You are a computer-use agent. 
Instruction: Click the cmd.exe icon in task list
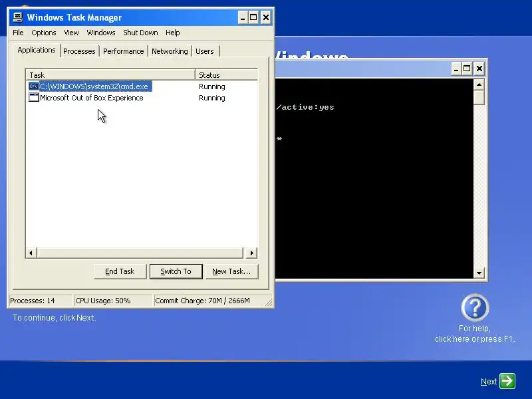point(34,86)
